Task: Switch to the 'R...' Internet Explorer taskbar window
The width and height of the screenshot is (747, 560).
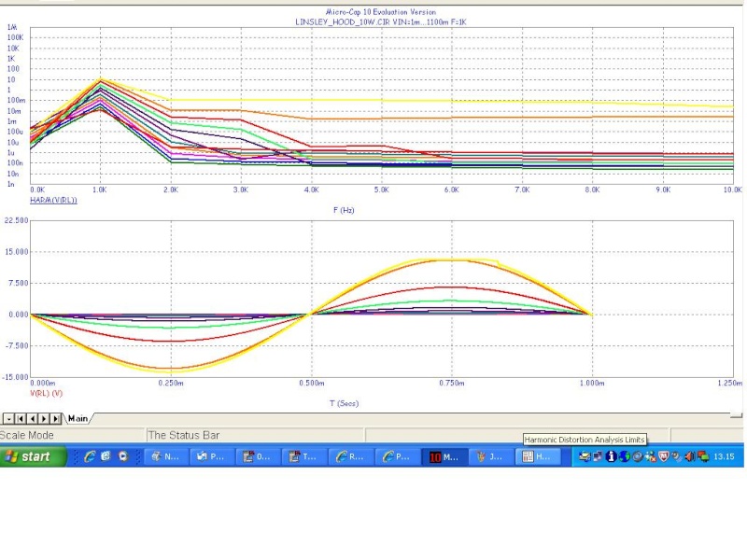Action: point(350,456)
